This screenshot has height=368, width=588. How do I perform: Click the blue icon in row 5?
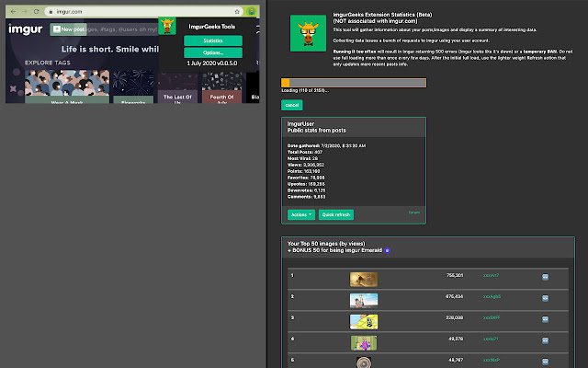(x=545, y=362)
